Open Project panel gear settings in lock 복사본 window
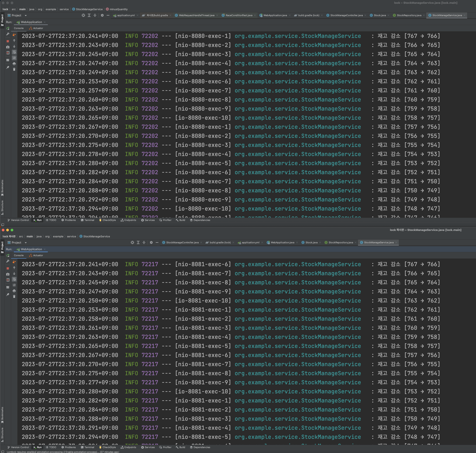Screen dimensions: 476x453 [151, 242]
